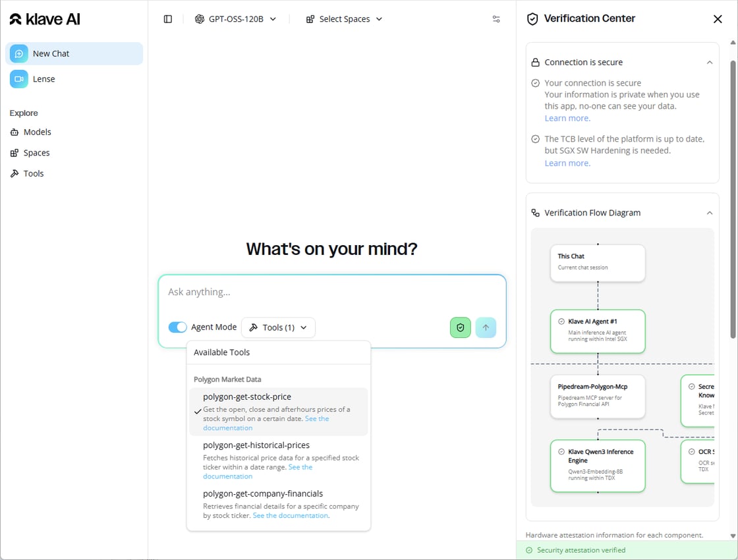Turn off Agent Mode switch
Screen dimensions: 738x560
click(x=178, y=327)
